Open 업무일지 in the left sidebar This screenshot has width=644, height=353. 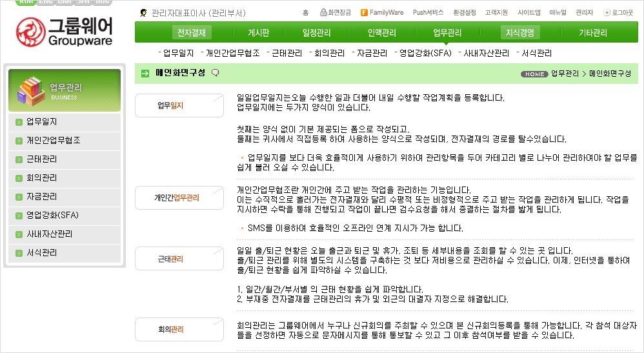41,122
